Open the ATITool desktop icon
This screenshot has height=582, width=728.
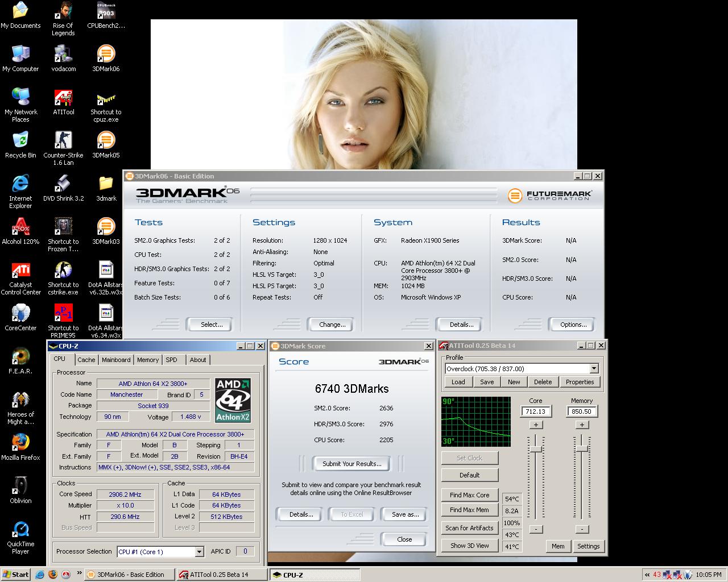63,99
